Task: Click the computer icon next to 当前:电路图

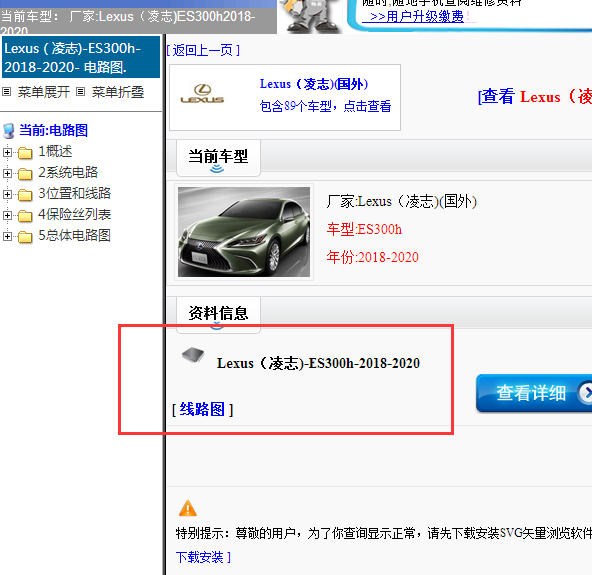Action: pos(9,131)
